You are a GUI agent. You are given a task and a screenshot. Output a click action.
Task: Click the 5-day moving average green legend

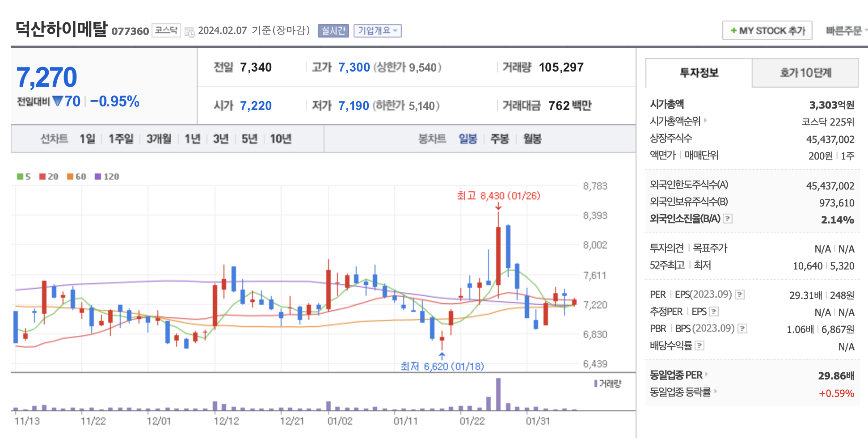(x=24, y=177)
